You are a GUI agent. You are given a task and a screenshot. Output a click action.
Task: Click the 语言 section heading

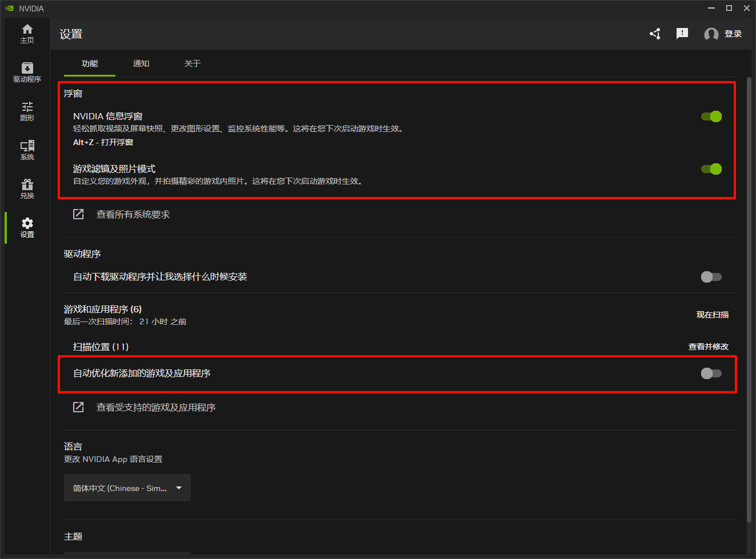[73, 447]
